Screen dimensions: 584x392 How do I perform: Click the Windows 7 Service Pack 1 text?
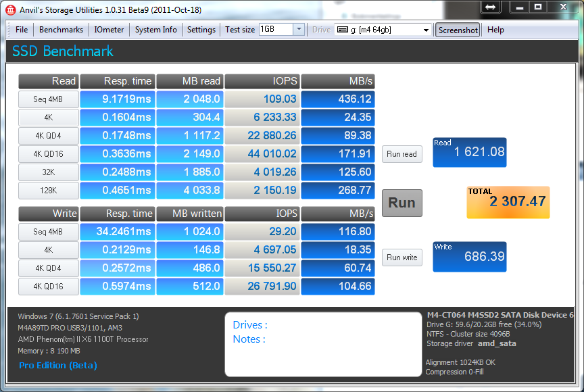click(78, 316)
